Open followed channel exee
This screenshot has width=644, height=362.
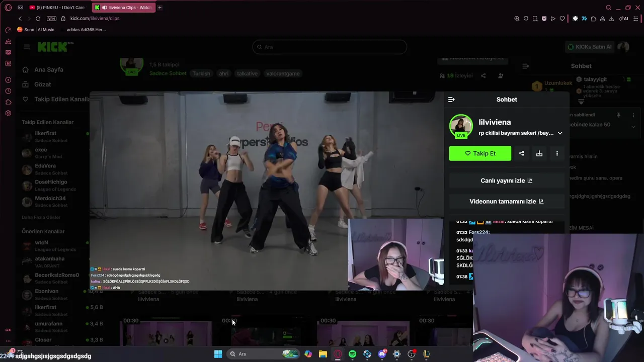(55, 153)
